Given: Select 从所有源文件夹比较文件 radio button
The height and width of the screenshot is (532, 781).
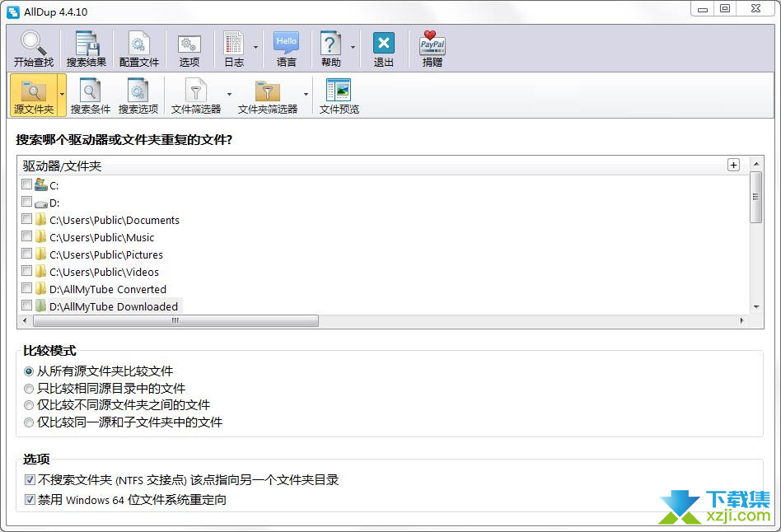Looking at the screenshot, I should tap(29, 371).
